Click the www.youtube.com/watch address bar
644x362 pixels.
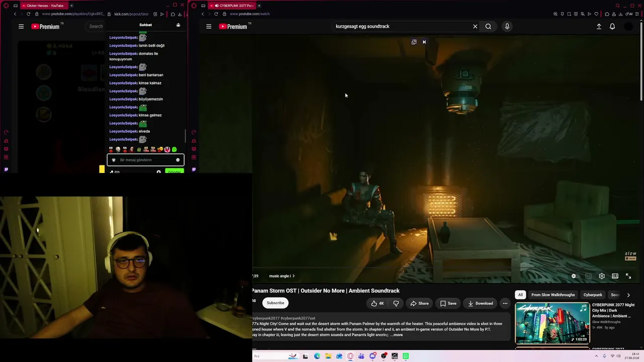pos(250,14)
